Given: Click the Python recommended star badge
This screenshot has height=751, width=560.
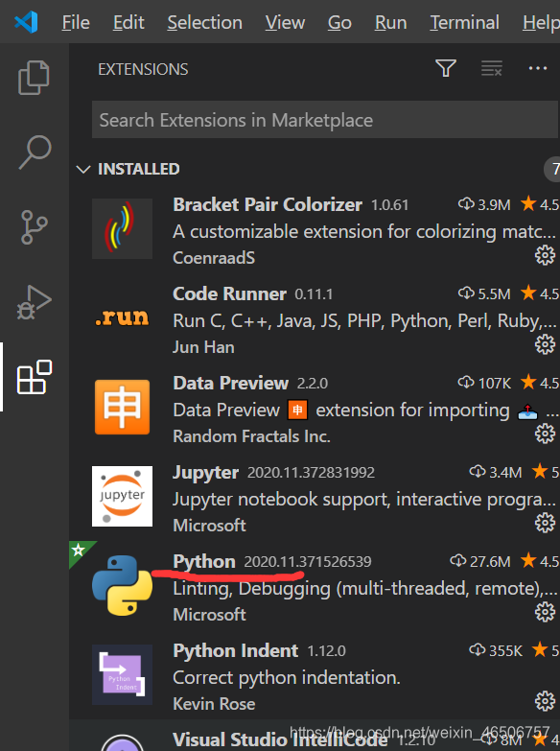Looking at the screenshot, I should click(x=78, y=551).
